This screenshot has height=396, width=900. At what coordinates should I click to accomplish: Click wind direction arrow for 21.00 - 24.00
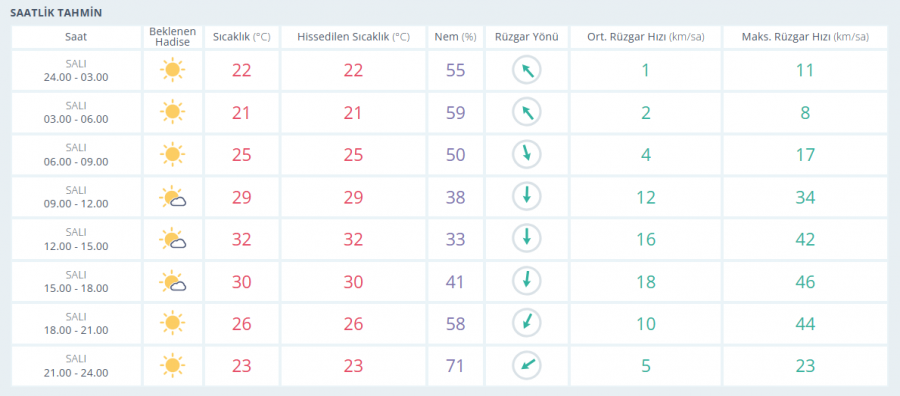[527, 366]
